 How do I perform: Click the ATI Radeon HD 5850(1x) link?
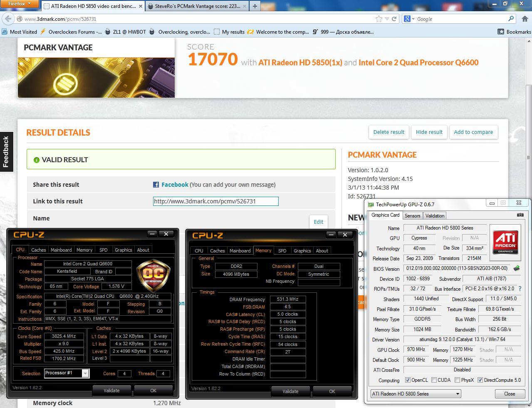(x=300, y=62)
